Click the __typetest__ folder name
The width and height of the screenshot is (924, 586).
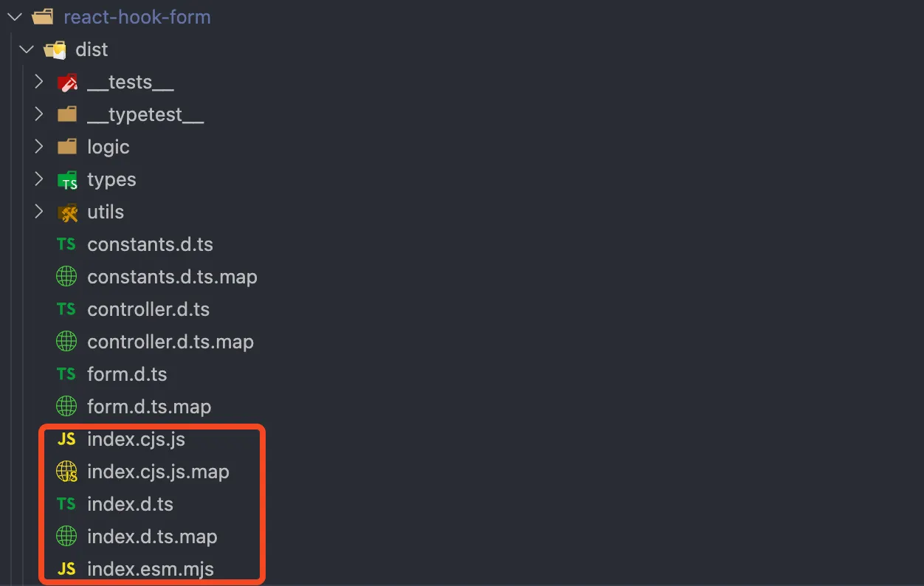pyautogui.click(x=145, y=115)
